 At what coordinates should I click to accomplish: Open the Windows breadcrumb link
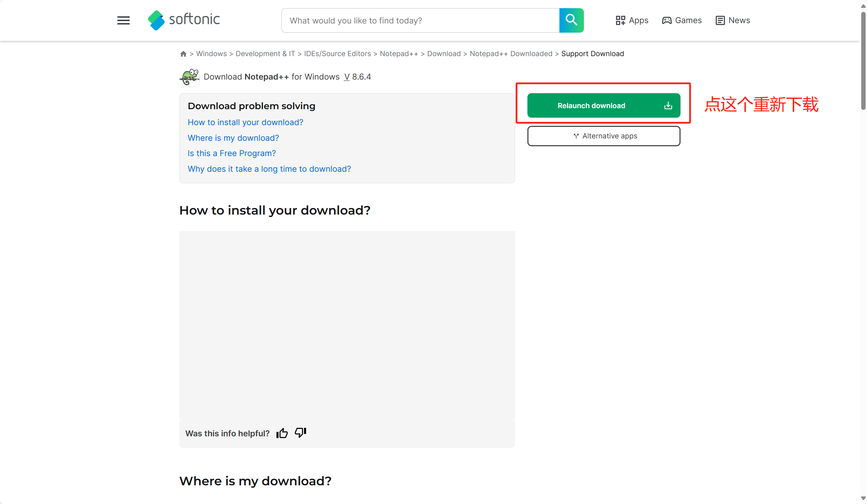pyautogui.click(x=211, y=54)
